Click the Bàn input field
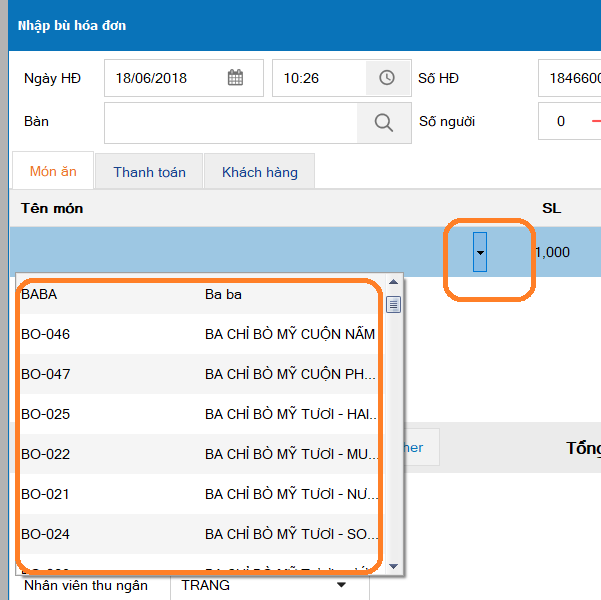 231,123
